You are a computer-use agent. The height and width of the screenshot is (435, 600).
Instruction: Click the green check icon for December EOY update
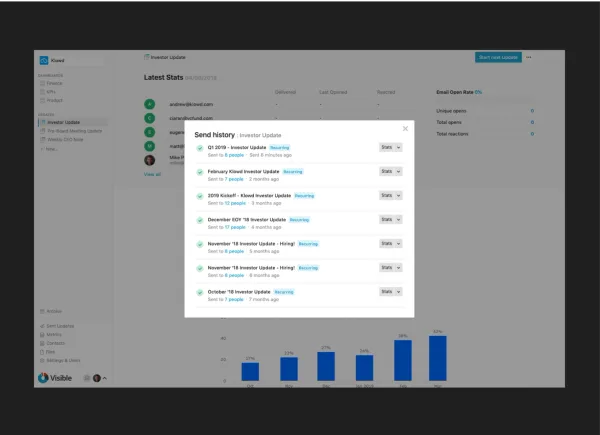(200, 220)
